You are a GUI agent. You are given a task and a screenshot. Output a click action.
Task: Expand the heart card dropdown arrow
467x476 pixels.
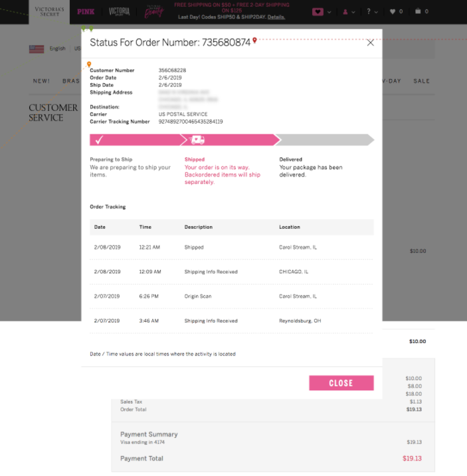(329, 12)
